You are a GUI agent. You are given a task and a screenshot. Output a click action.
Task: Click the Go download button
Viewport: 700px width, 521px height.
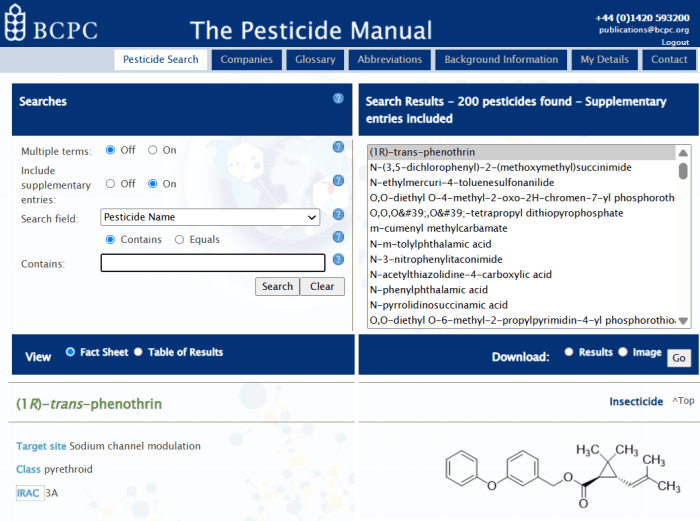679,358
